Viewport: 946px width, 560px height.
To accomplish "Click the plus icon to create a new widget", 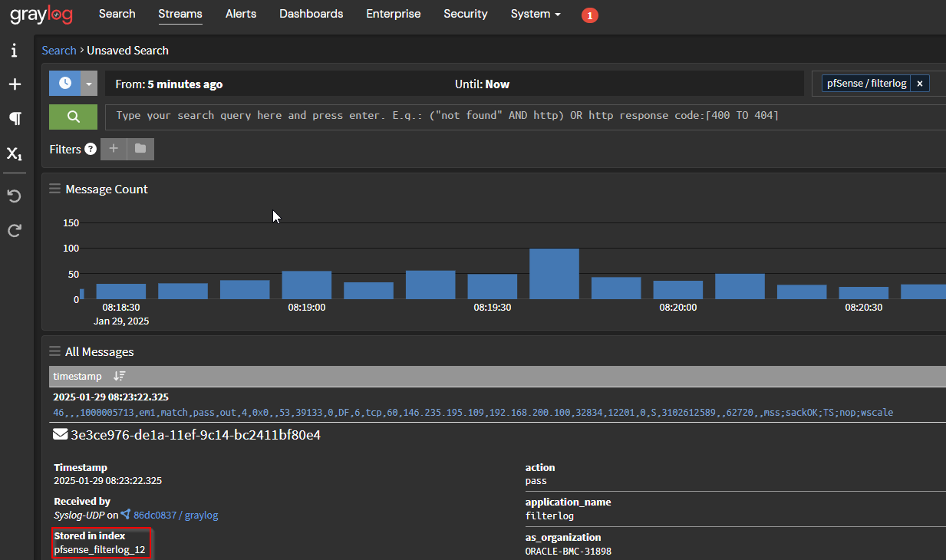I will 15,84.
